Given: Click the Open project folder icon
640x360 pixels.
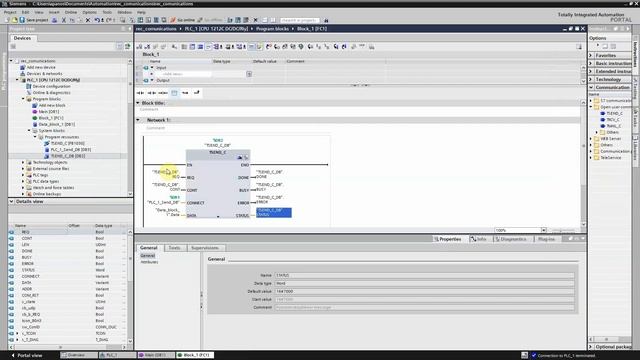Looking at the screenshot, I should tap(15, 20).
